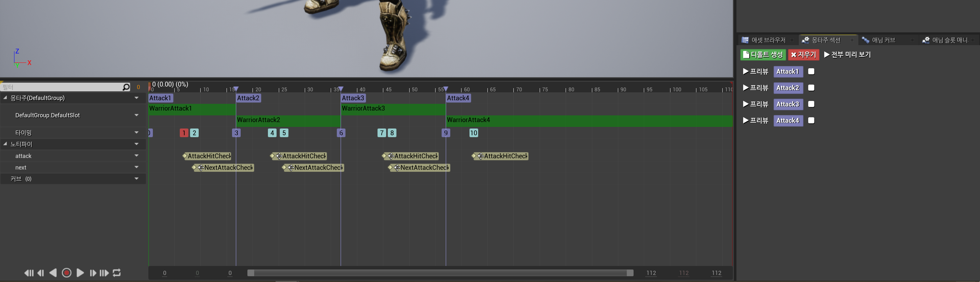Viewport: 980px width, 282px height.
Task: Select the Attack2 section chip in the panel
Action: coord(788,88)
